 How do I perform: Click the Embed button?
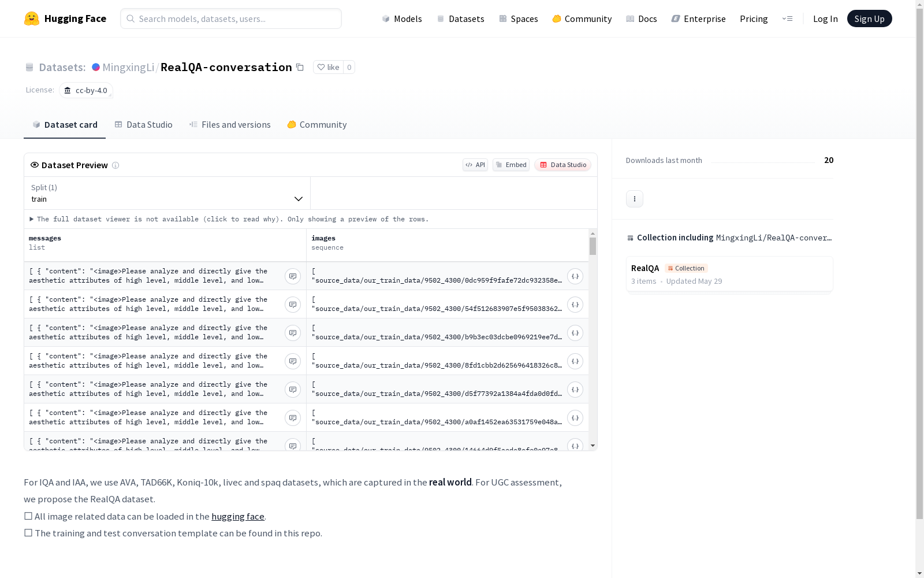pos(511,165)
